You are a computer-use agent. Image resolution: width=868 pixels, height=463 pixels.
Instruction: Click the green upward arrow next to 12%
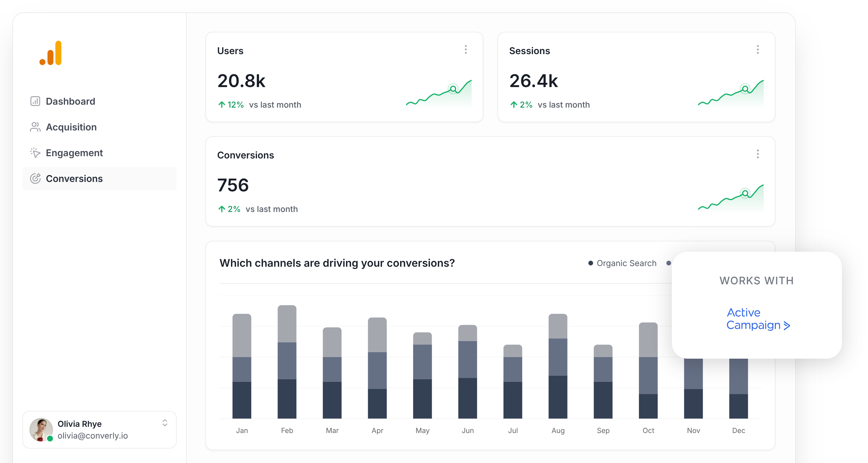[x=221, y=105]
